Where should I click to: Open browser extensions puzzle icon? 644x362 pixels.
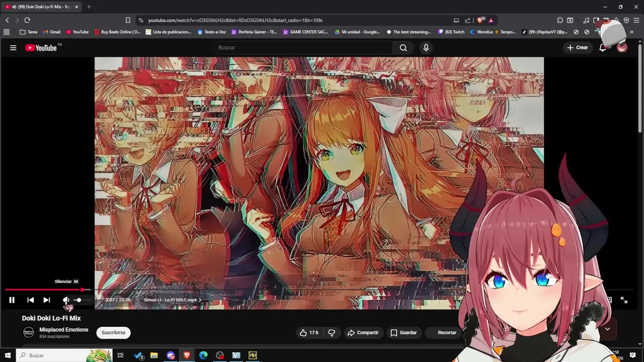[x=560, y=20]
